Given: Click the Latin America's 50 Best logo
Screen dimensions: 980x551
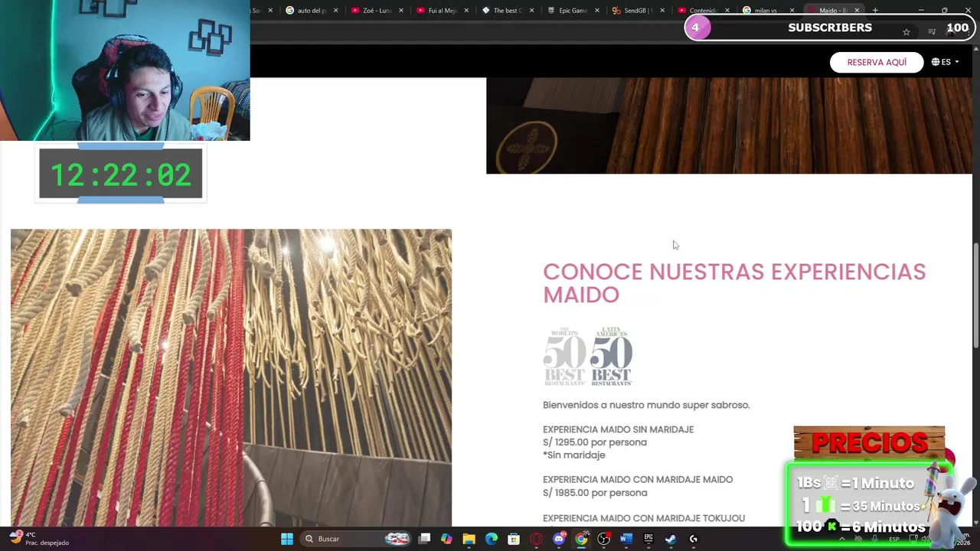Looking at the screenshot, I should [611, 357].
